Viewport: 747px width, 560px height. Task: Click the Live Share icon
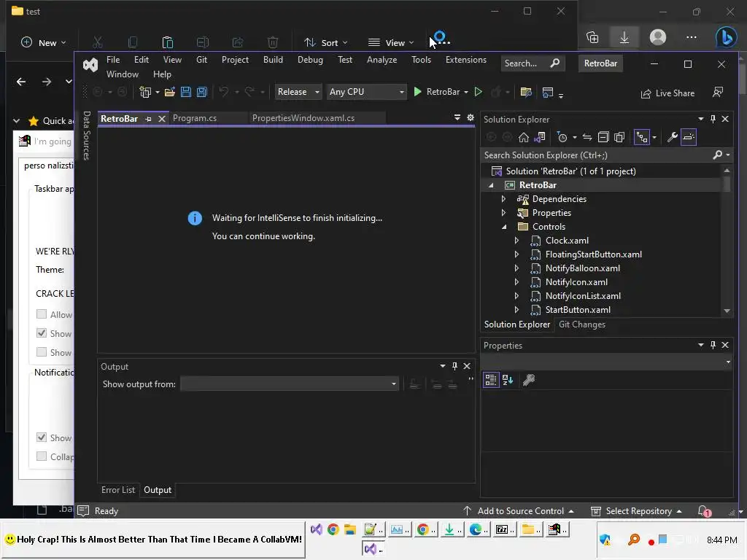[x=646, y=93]
